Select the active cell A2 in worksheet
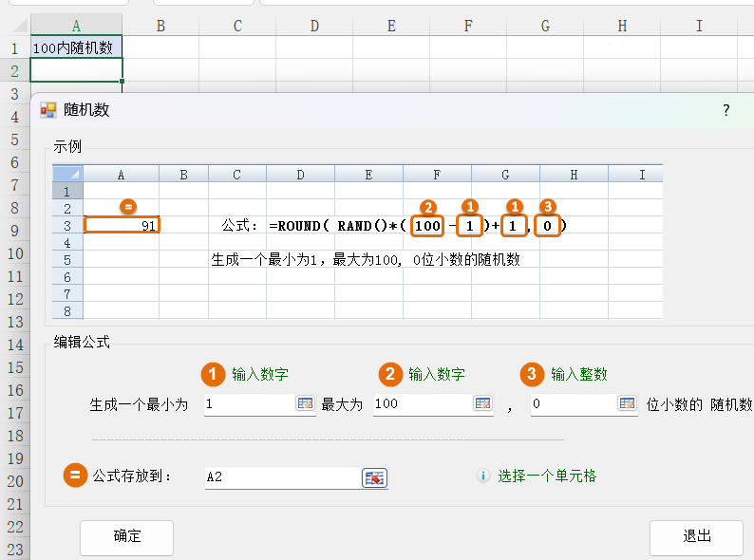Image resolution: width=754 pixels, height=560 pixels. click(76, 70)
